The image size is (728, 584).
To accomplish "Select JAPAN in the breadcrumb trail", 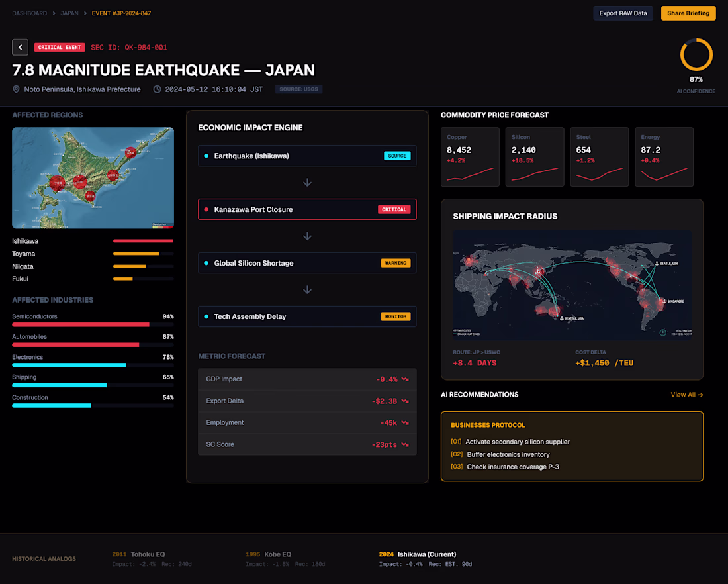I will [x=69, y=13].
